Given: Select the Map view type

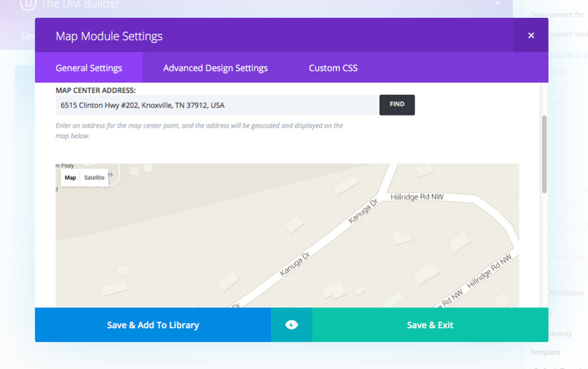Looking at the screenshot, I should [70, 178].
